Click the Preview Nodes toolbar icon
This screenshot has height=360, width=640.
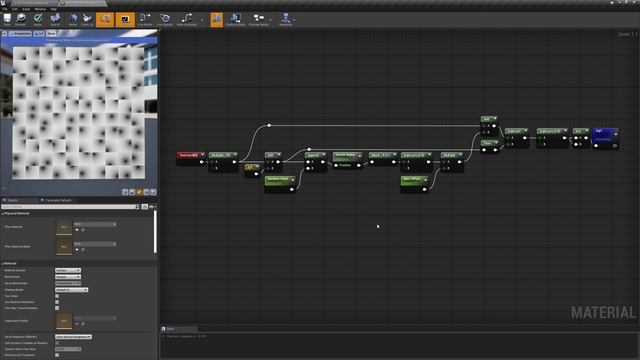(x=259, y=19)
